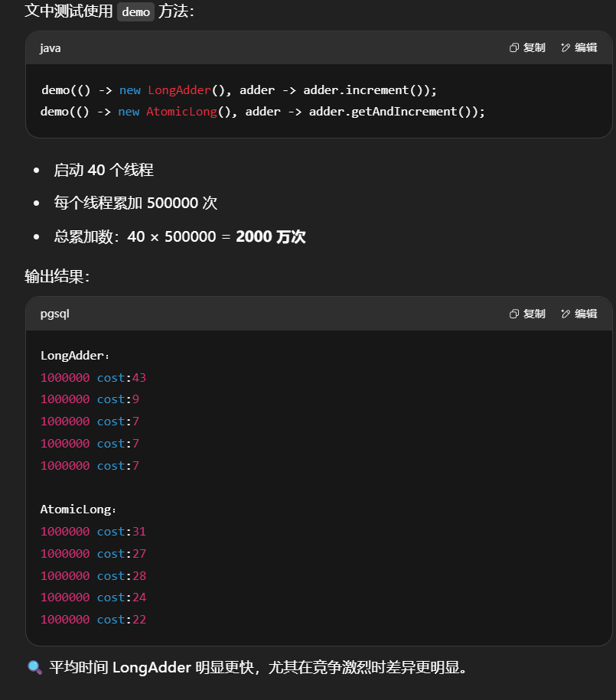Click the copy icon in the pgsql output block
Viewport: 616px width, 700px height.
click(514, 314)
